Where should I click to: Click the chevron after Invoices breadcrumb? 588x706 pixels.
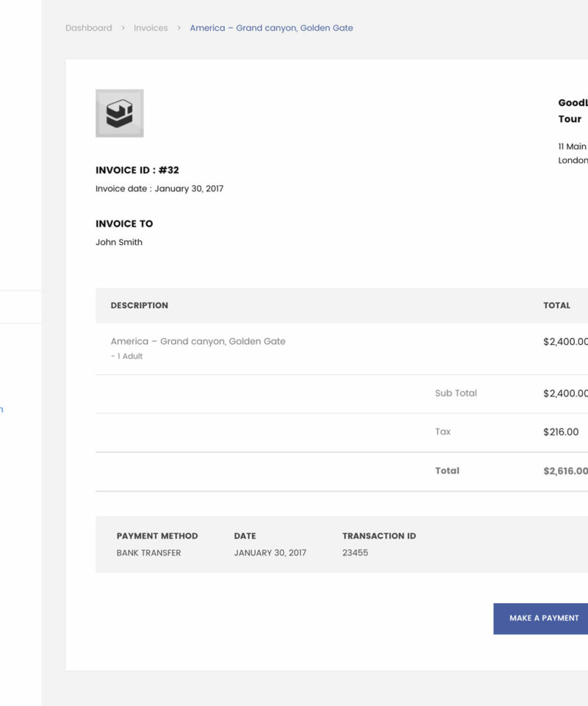point(179,28)
